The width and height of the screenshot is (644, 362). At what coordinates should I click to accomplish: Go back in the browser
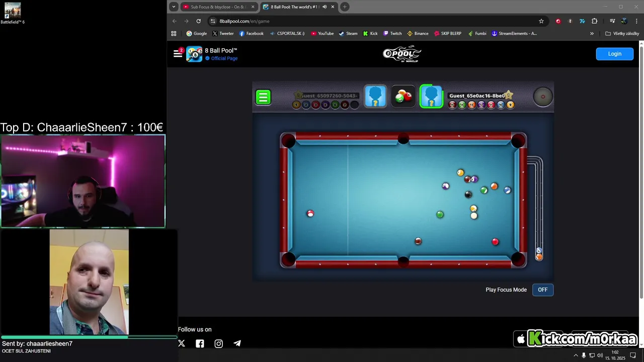tap(175, 21)
